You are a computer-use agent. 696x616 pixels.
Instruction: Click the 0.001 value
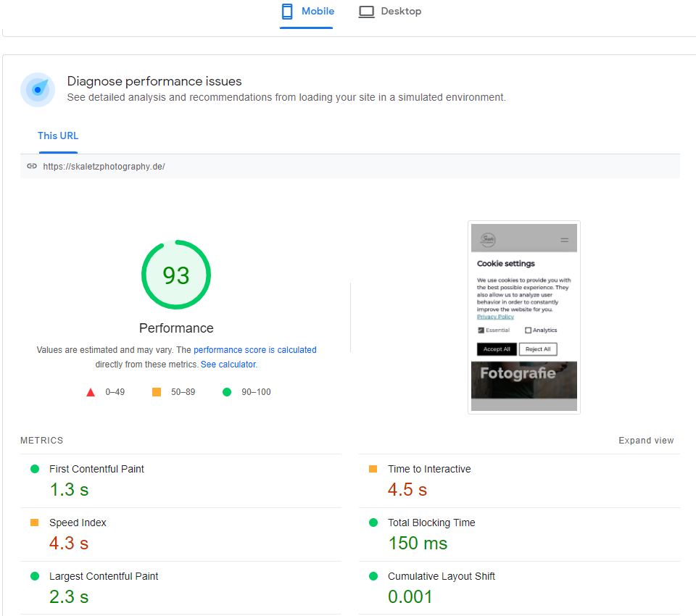pyautogui.click(x=410, y=597)
